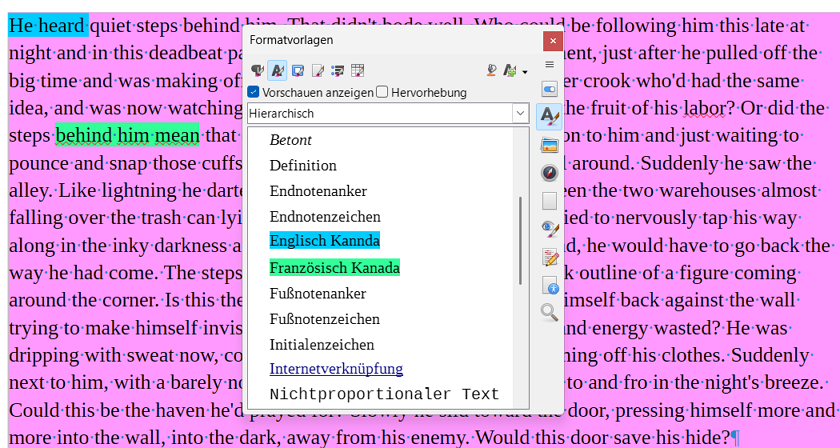The width and height of the screenshot is (840, 448).
Task: Click the style list vertical scrollbar
Action: coord(519,240)
